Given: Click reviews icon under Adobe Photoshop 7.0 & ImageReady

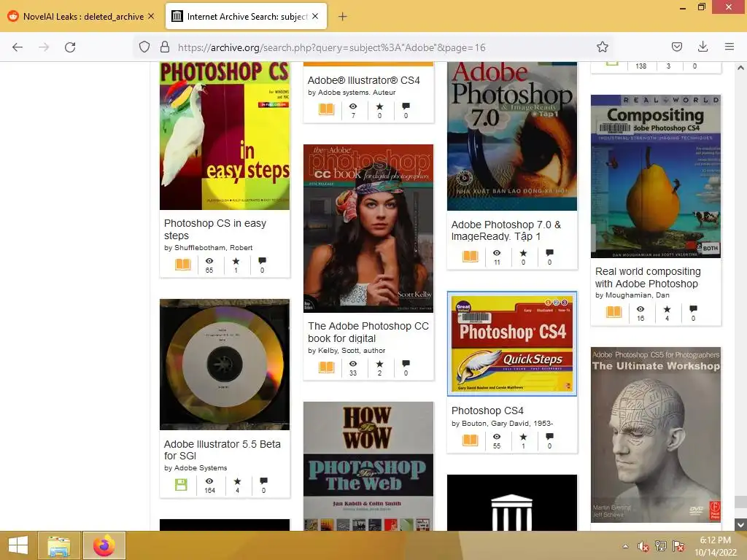Looking at the screenshot, I should tap(549, 253).
